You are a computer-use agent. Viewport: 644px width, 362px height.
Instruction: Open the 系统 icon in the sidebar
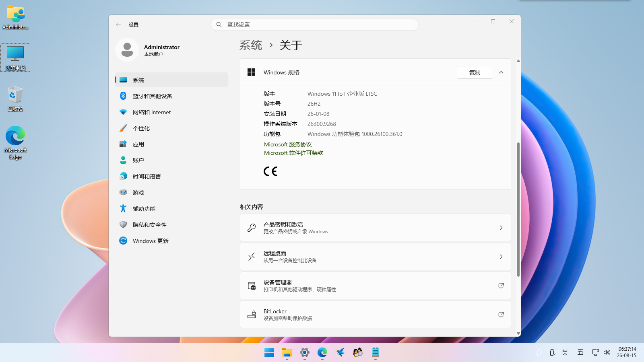(x=123, y=80)
